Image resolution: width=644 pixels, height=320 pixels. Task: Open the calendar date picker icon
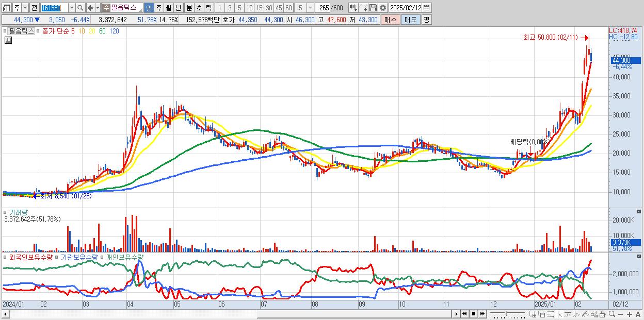click(426, 8)
